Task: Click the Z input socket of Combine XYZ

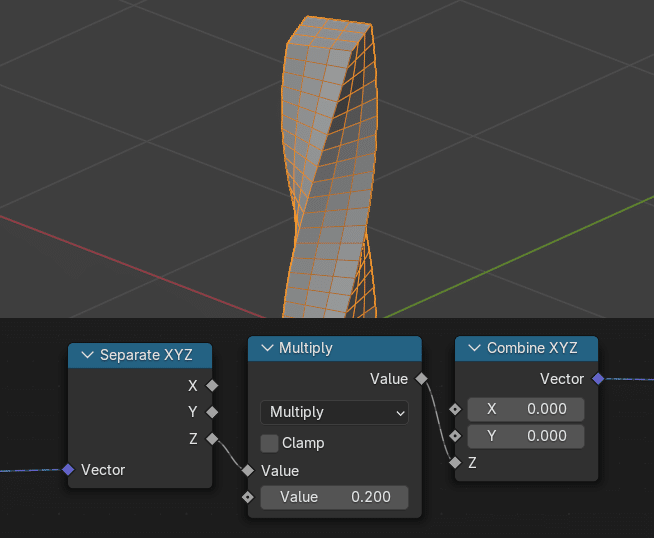Action: pyautogui.click(x=455, y=463)
